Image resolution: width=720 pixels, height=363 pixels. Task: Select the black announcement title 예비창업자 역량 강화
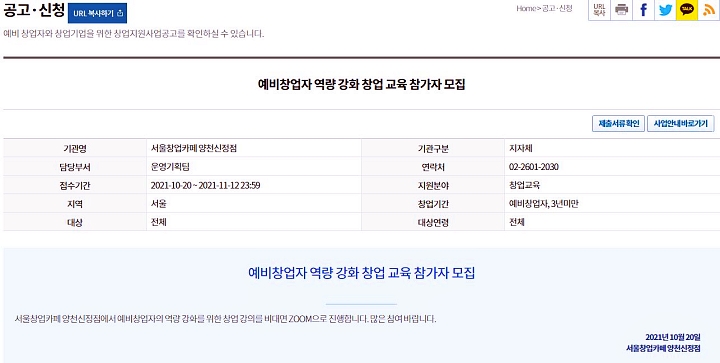tap(361, 84)
